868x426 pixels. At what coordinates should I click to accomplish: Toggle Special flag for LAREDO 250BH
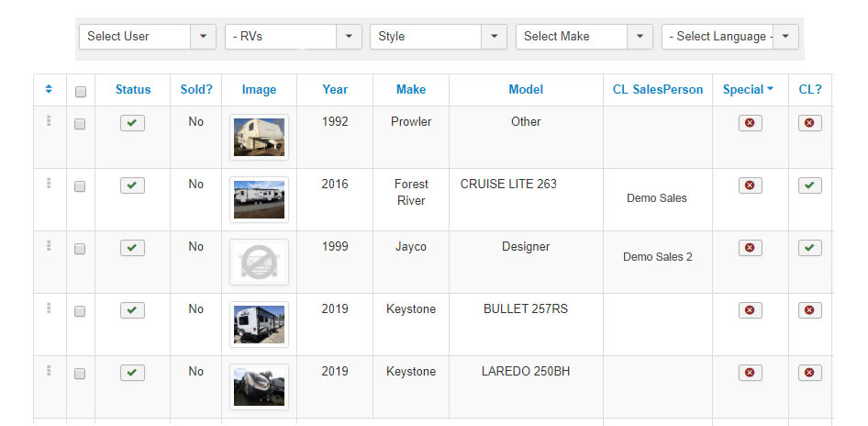tap(750, 373)
